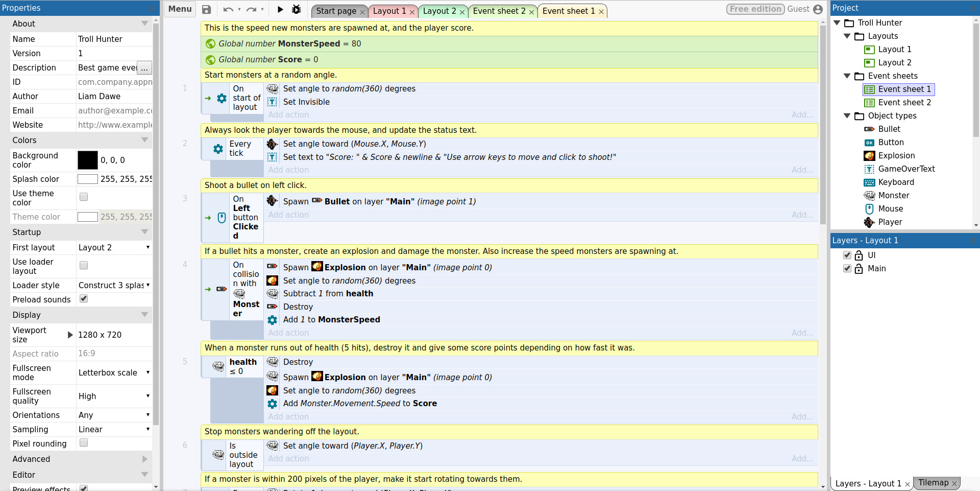The height and width of the screenshot is (491, 980).
Task: Collapse the Object types folder
Action: [x=847, y=116]
